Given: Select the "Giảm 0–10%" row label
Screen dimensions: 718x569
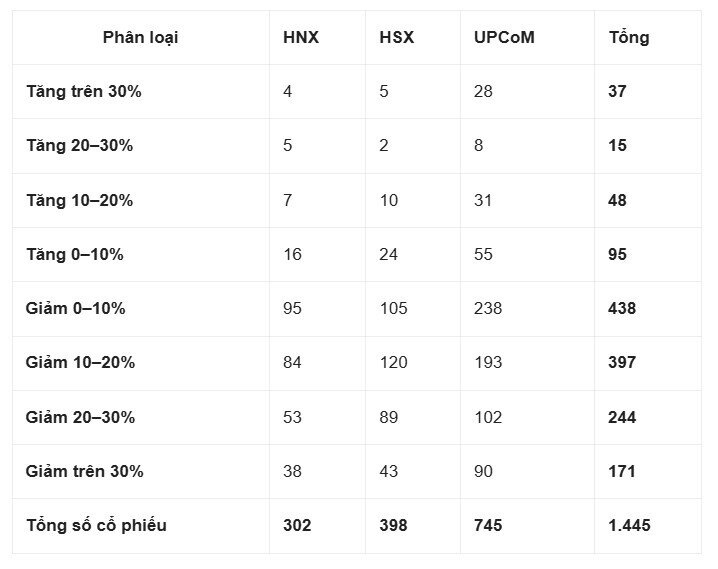Looking at the screenshot, I should point(76,308).
